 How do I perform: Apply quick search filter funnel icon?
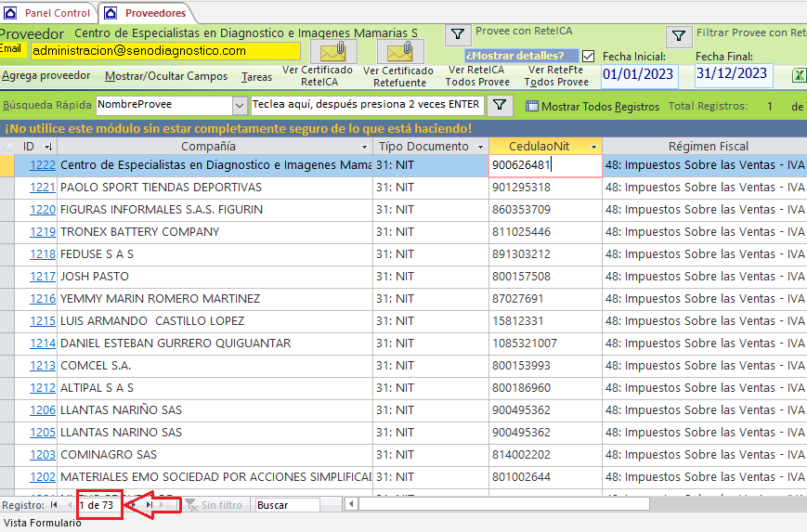click(500, 106)
